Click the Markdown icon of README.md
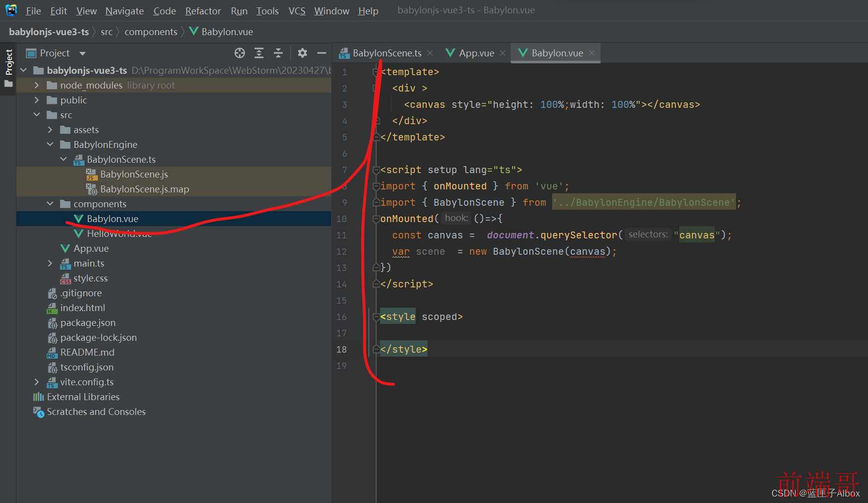 point(52,353)
